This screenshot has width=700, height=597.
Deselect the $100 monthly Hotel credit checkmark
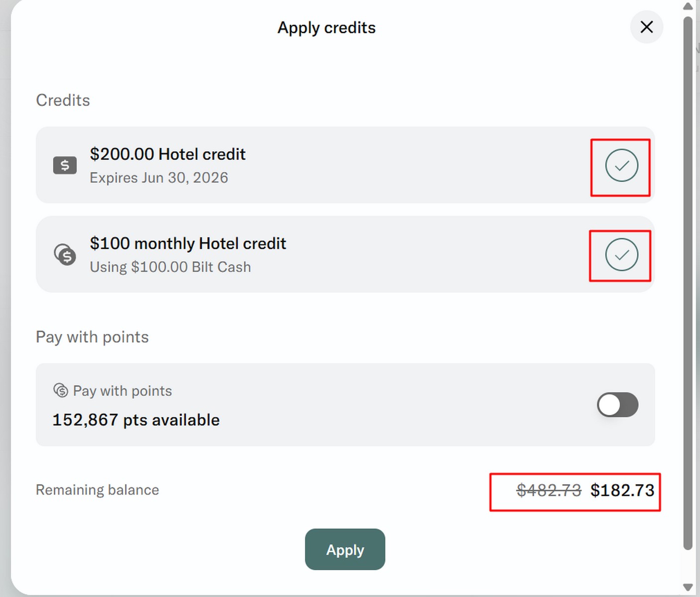(x=621, y=255)
